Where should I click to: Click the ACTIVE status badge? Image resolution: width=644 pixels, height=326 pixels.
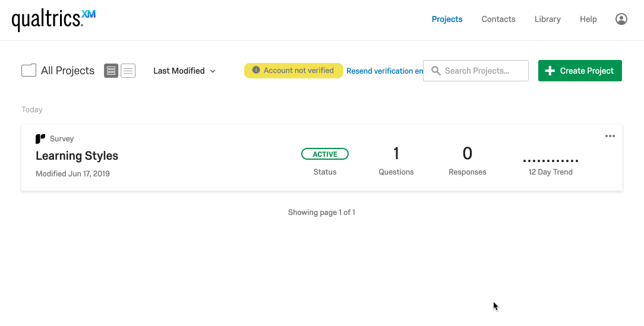click(325, 154)
